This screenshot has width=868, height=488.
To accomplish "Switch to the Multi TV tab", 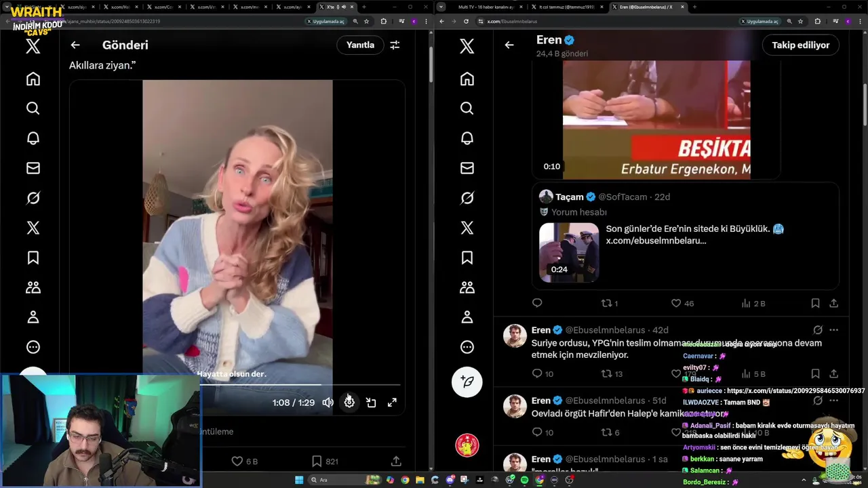I will pos(487,7).
